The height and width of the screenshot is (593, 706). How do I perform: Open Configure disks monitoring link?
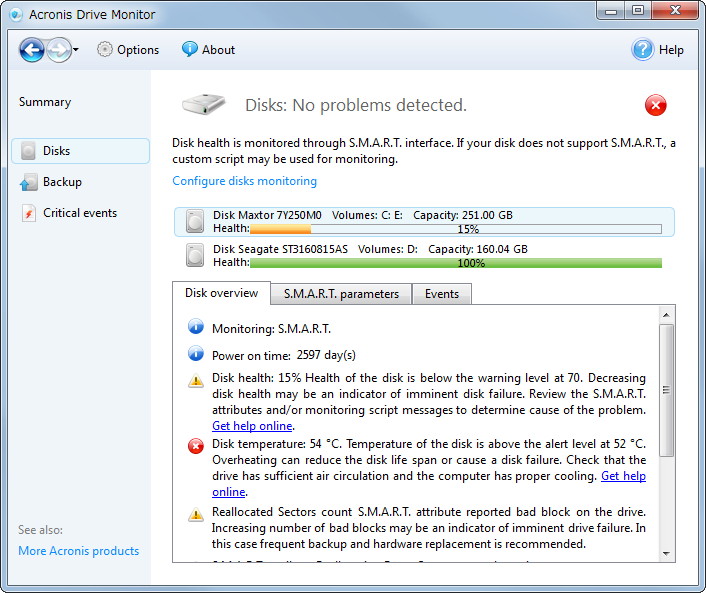pos(244,181)
